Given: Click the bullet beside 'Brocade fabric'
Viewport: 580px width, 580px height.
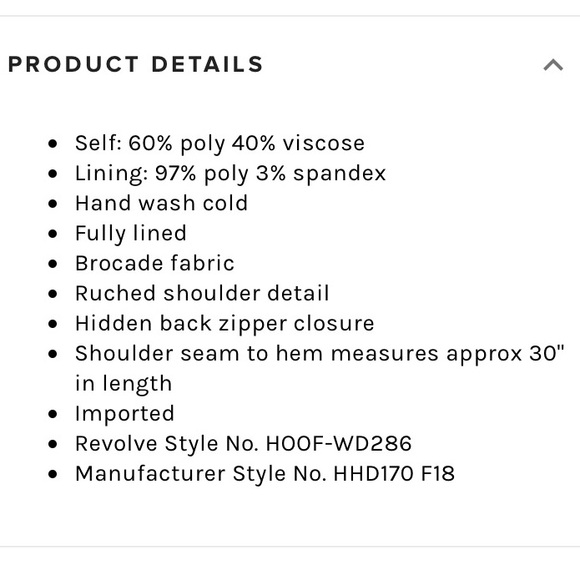Looking at the screenshot, I should click(x=53, y=264).
